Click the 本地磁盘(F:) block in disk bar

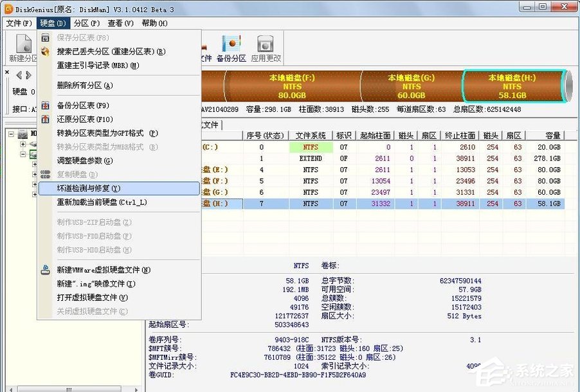click(x=293, y=85)
